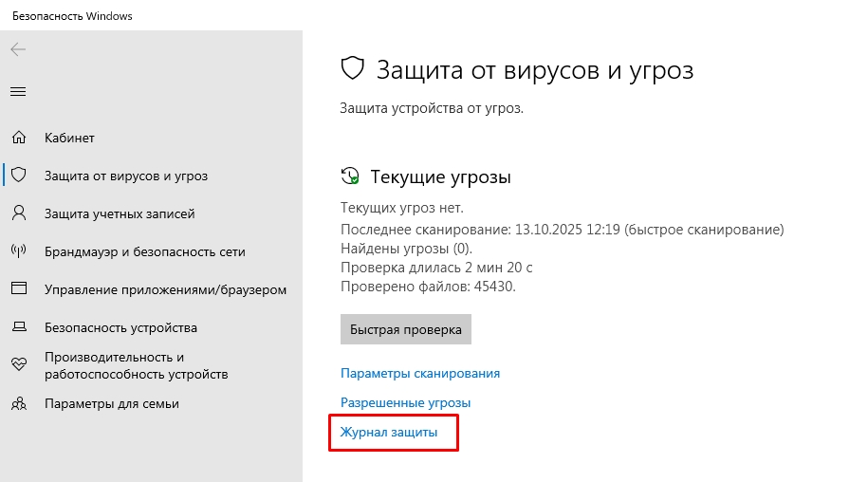Screen dimensions: 868x482
Task: Click the back arrow icon
Action: (x=19, y=49)
